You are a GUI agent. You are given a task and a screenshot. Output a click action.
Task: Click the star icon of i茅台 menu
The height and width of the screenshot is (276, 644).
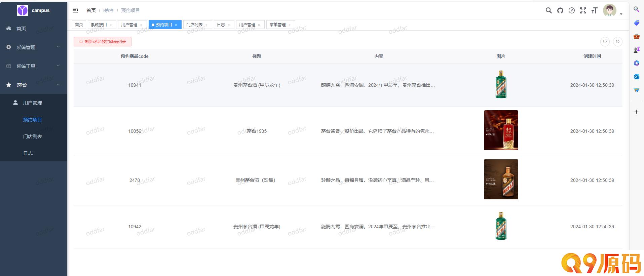(9, 85)
